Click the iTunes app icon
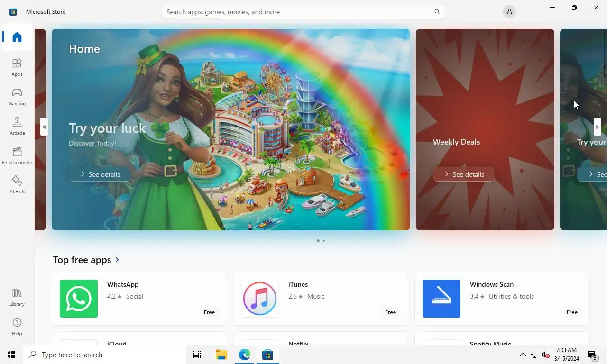 [x=260, y=299]
